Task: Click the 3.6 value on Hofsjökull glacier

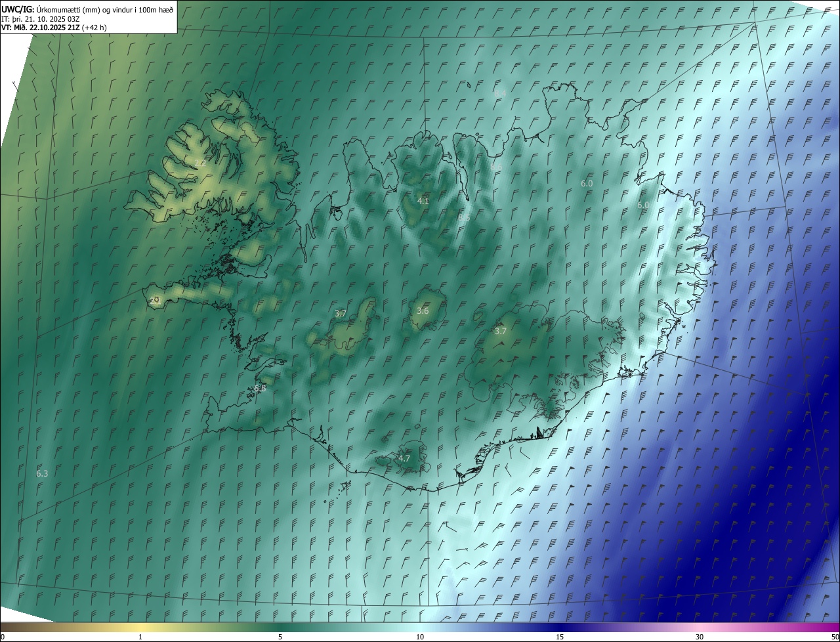Action: [423, 311]
